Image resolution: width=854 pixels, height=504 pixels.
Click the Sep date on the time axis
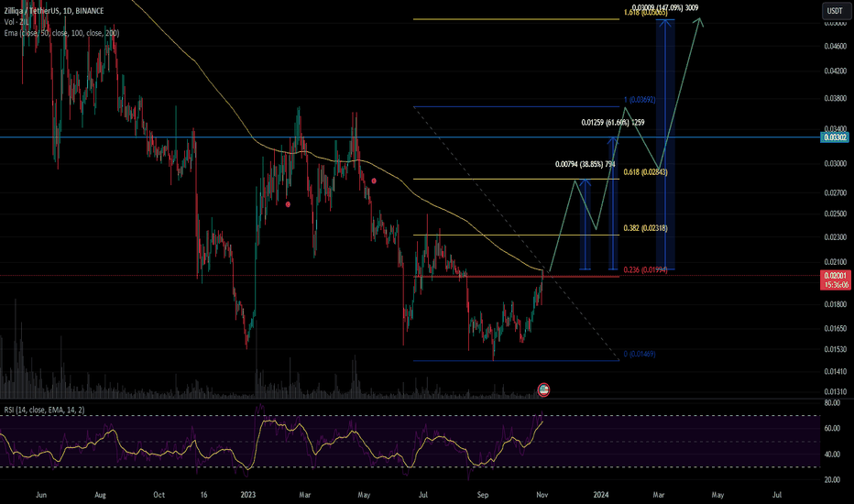(483, 495)
